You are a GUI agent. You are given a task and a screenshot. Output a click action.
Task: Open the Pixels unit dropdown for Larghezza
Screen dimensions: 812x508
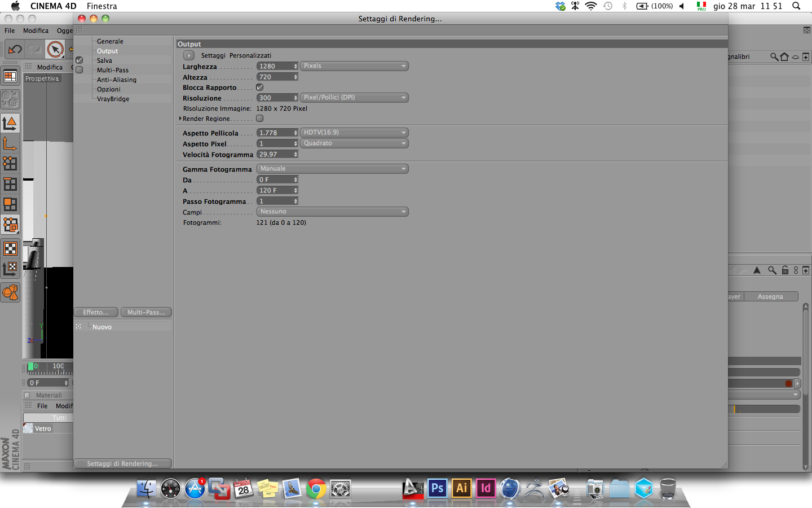[354, 66]
